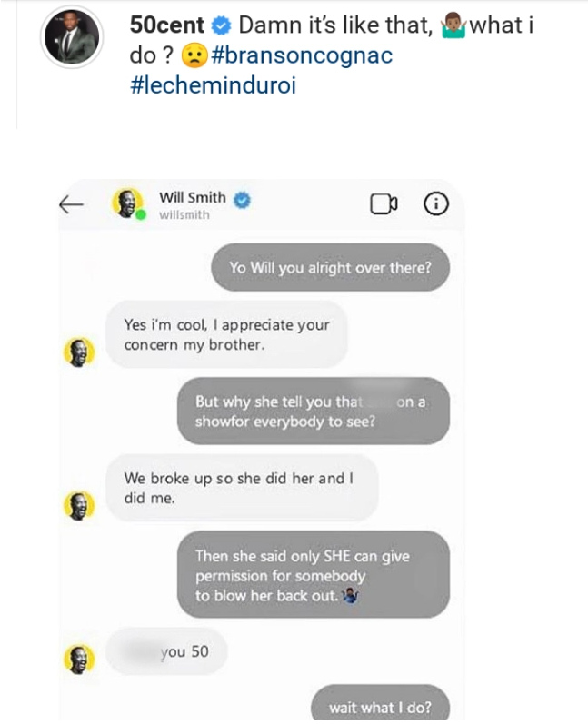Open the #lecheminduroi hashtag
This screenshot has height=724, width=588.
[x=214, y=85]
